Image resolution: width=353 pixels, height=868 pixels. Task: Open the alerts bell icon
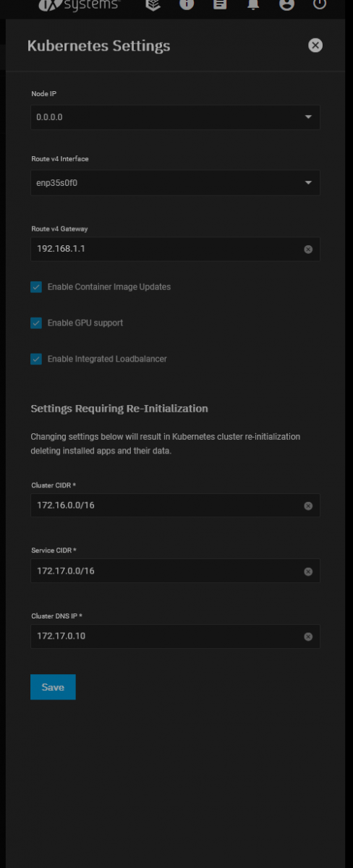click(253, 4)
